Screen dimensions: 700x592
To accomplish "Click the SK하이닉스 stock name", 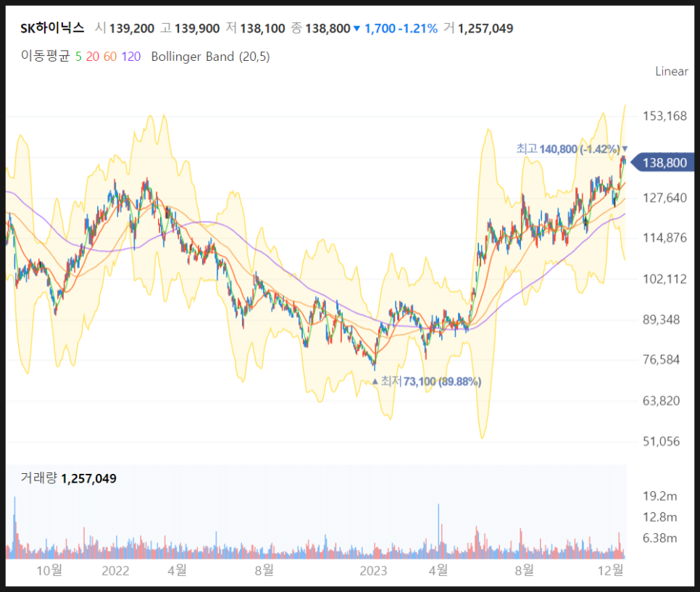I will [52, 28].
